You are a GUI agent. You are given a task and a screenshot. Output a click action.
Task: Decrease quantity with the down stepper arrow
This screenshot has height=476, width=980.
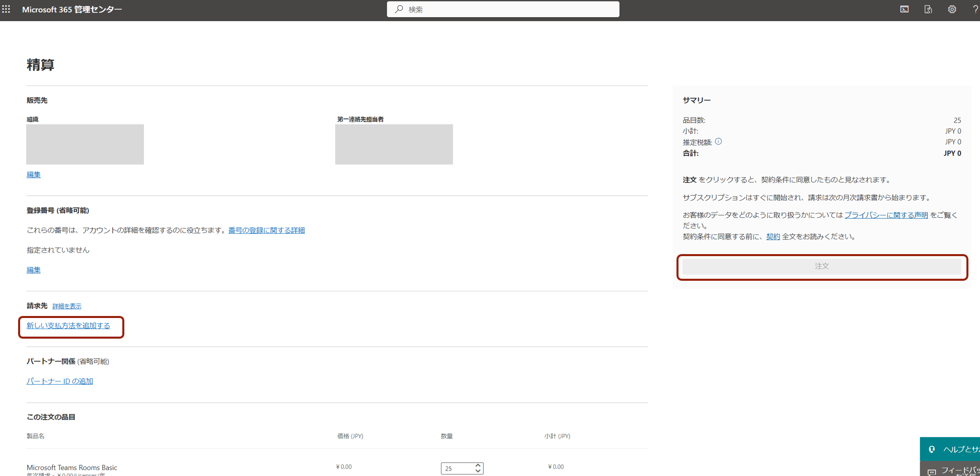tap(478, 471)
